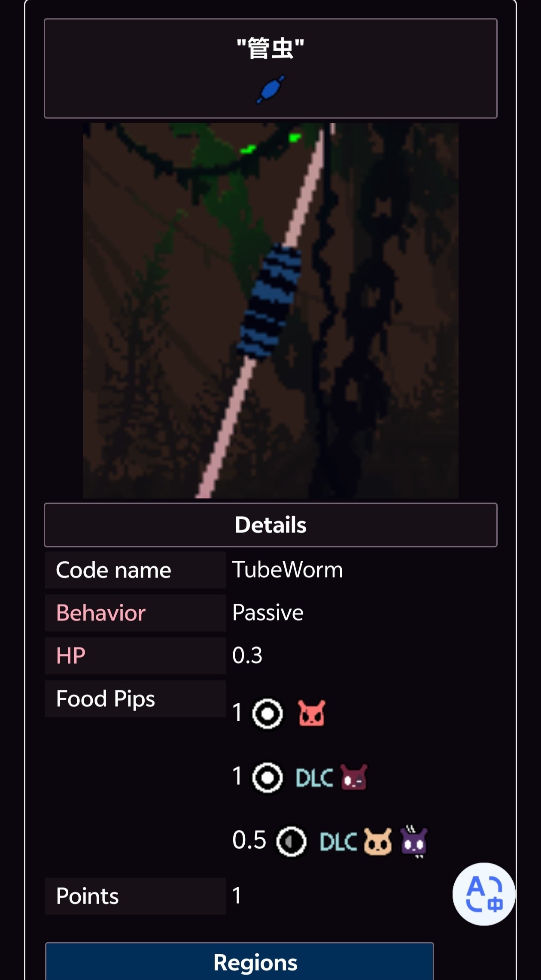Image resolution: width=541 pixels, height=980 pixels.
Task: Collapse the Details section header
Action: coord(270,525)
